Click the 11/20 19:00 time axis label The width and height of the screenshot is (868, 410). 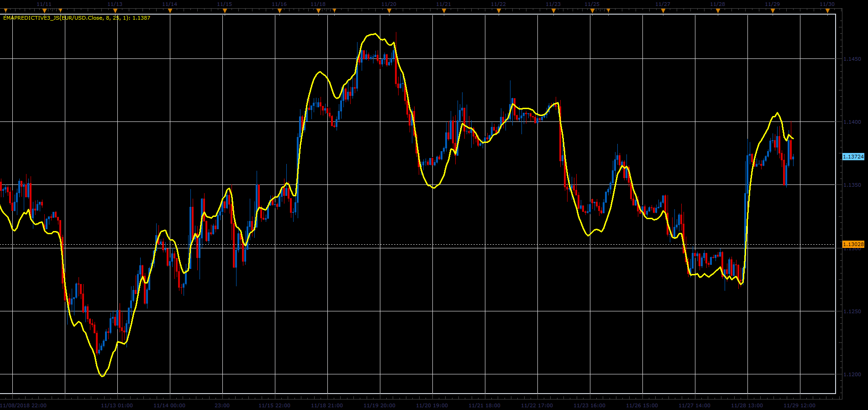point(432,405)
